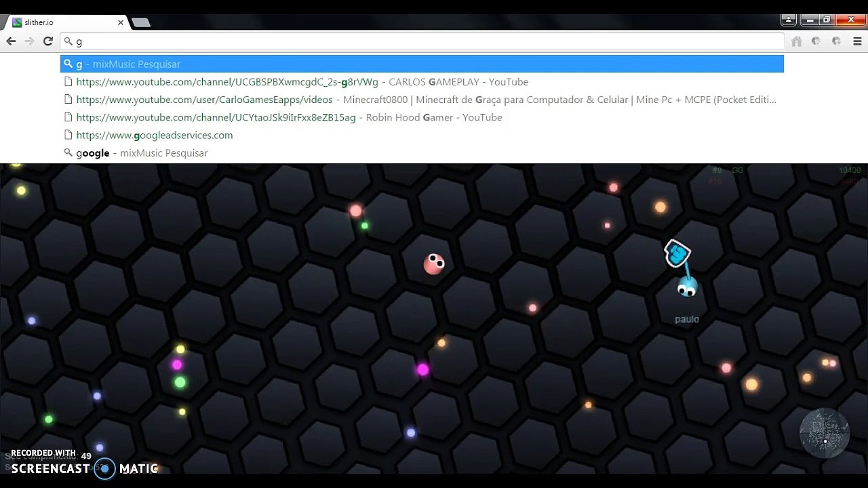Click the blue snake named paulo
The width and height of the screenshot is (868, 488).
[x=687, y=288]
